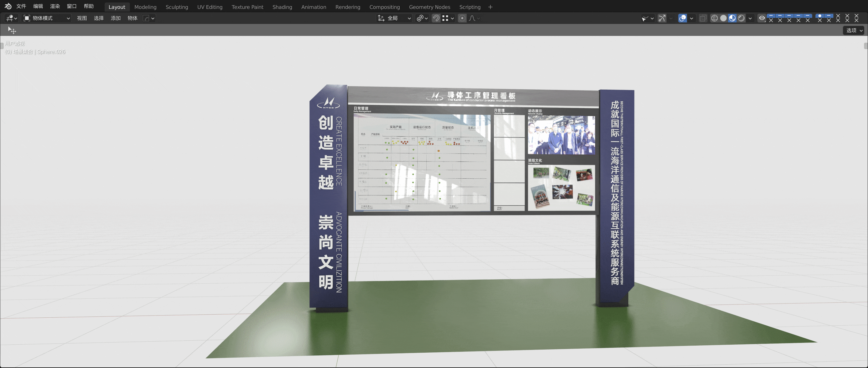This screenshot has height=368, width=868.
Task: Open the 窗口 menu
Action: tap(72, 6)
